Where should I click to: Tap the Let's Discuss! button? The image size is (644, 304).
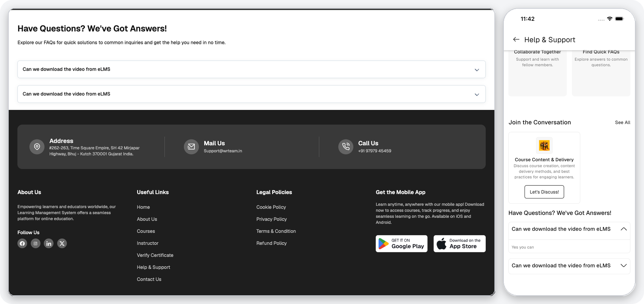pyautogui.click(x=544, y=192)
